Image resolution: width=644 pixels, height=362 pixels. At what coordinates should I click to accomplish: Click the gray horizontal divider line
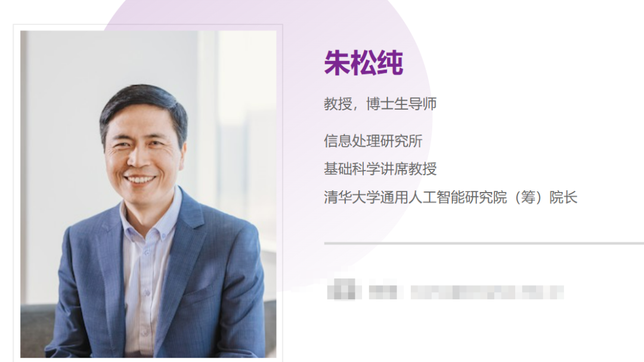coord(484,243)
